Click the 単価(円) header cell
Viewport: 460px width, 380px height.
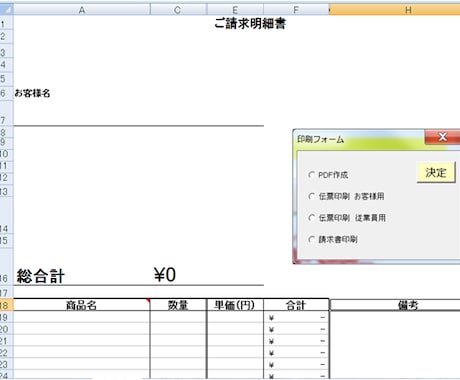[235, 305]
